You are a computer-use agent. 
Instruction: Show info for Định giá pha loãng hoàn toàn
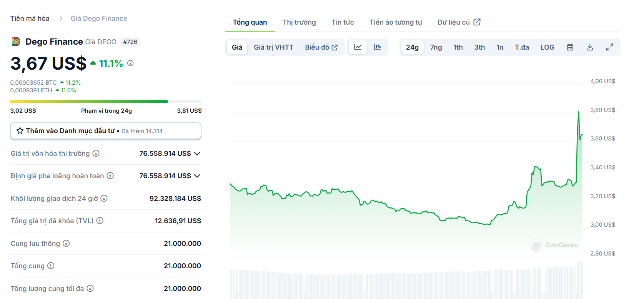point(110,176)
